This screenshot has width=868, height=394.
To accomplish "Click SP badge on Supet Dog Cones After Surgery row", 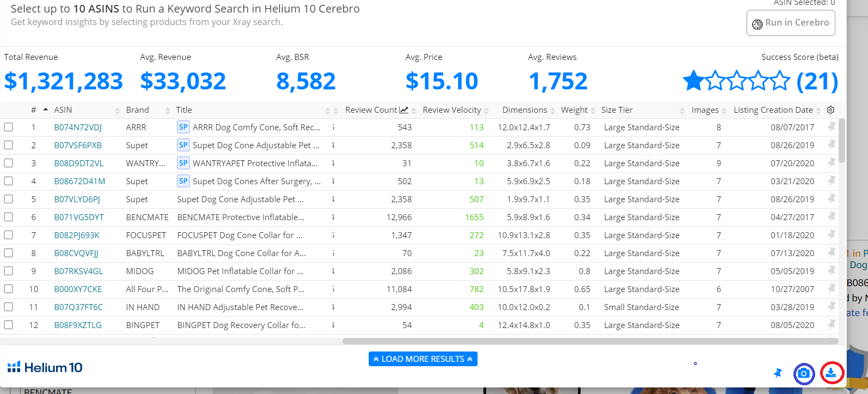I will [x=183, y=181].
